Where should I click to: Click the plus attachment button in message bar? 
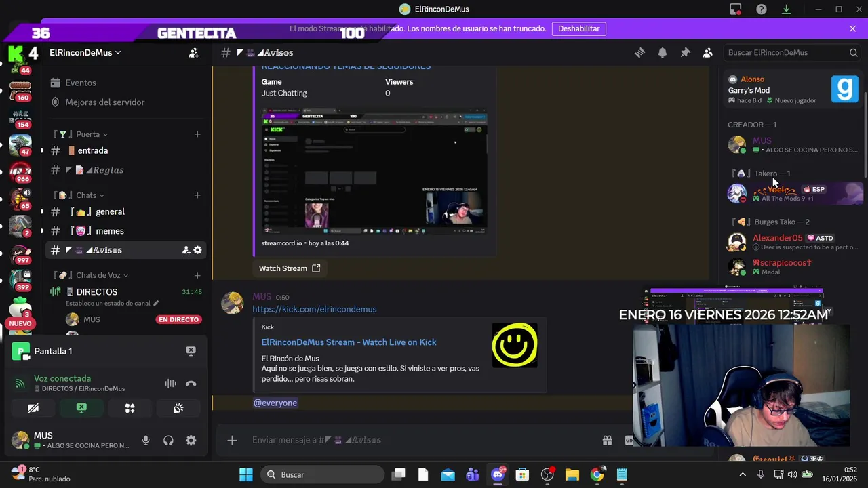point(232,440)
